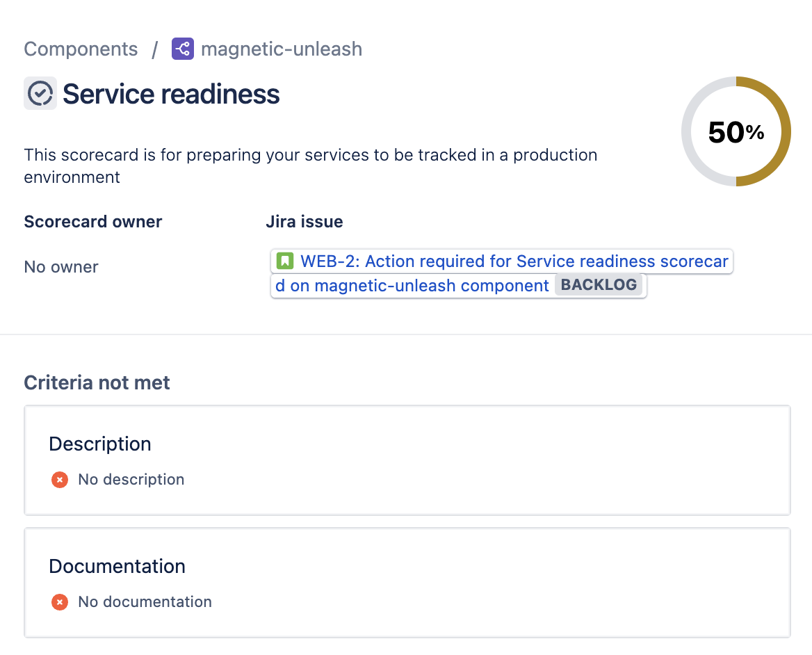Viewport: 812px width, 655px height.
Task: Click the 50% progress ring
Action: [x=736, y=131]
